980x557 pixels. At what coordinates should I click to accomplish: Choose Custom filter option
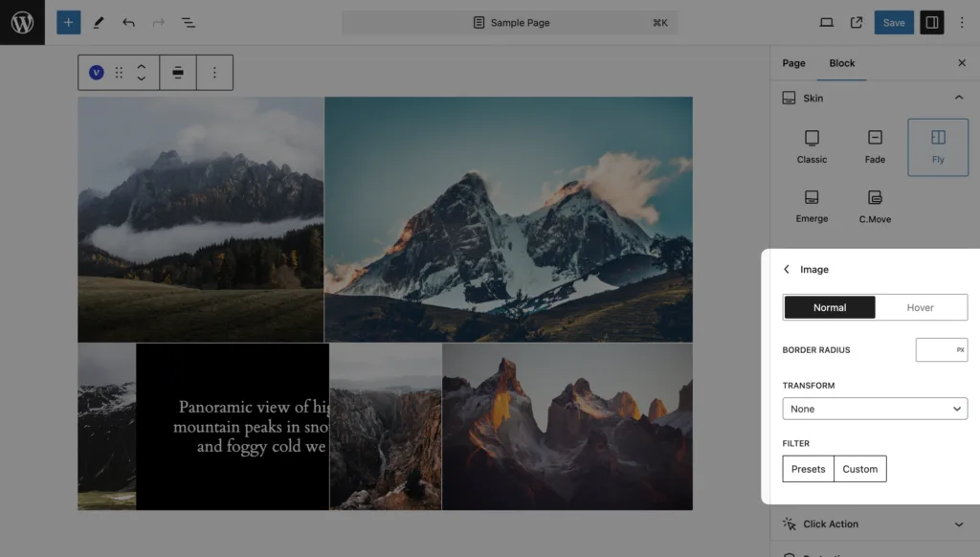coord(860,469)
